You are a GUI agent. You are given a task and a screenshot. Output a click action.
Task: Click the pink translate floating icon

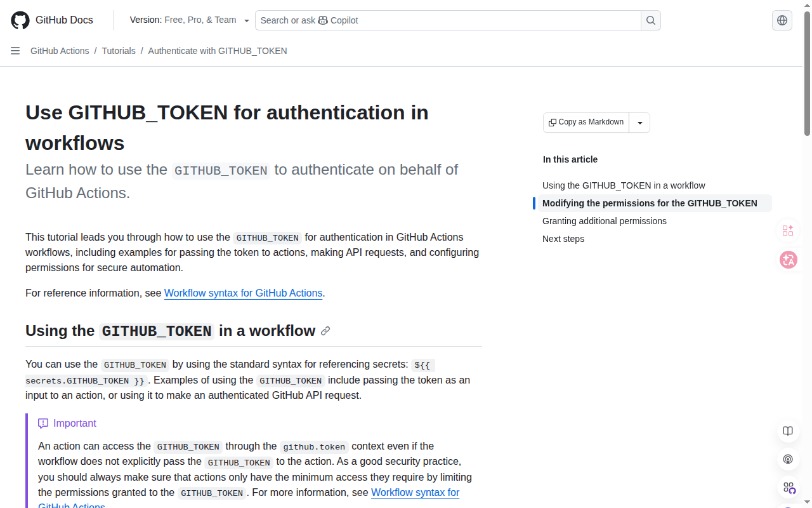tap(788, 260)
